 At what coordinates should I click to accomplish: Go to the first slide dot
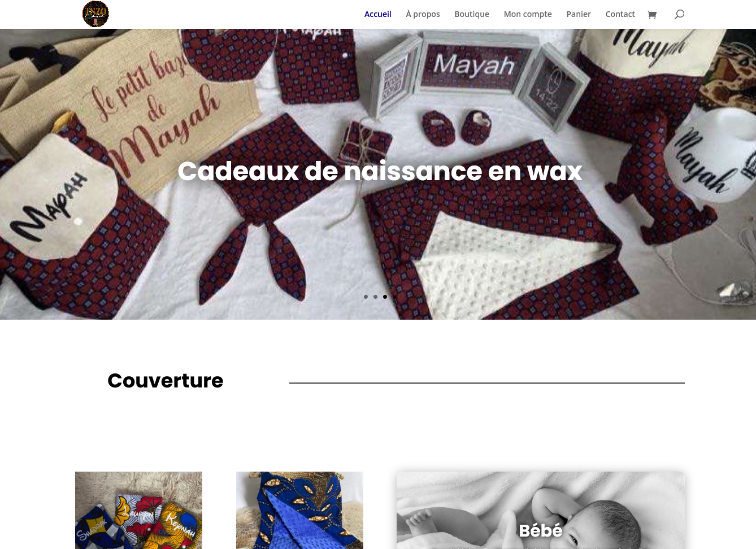pyautogui.click(x=366, y=297)
